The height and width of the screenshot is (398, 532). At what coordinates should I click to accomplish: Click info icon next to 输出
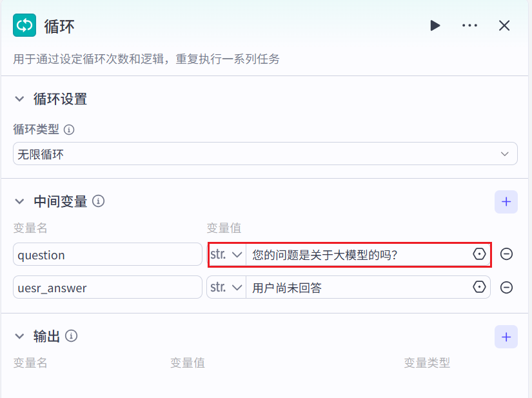tap(72, 336)
